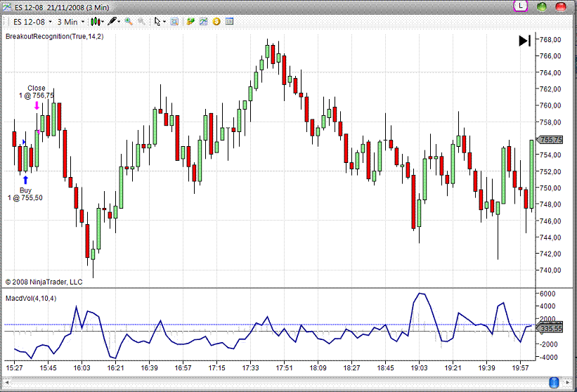This screenshot has width=577, height=392.
Task: Click the 17:33 time axis label
Action: pos(250,368)
